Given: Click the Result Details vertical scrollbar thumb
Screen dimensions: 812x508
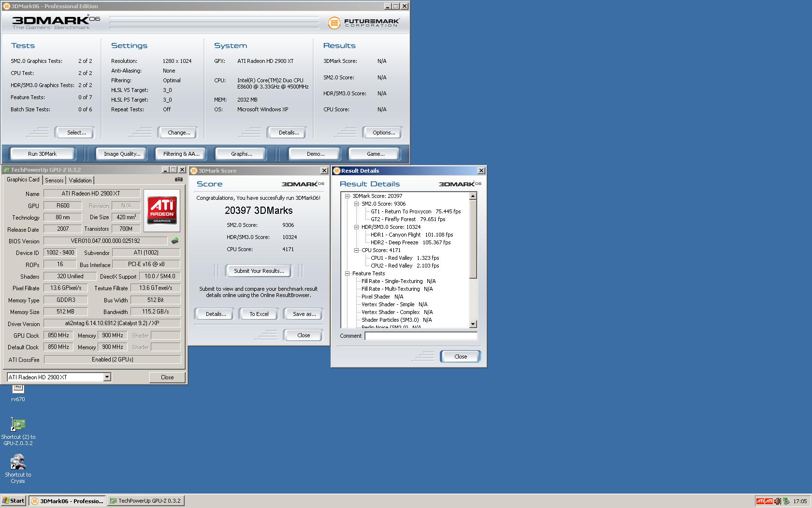Looking at the screenshot, I should coord(473,239).
